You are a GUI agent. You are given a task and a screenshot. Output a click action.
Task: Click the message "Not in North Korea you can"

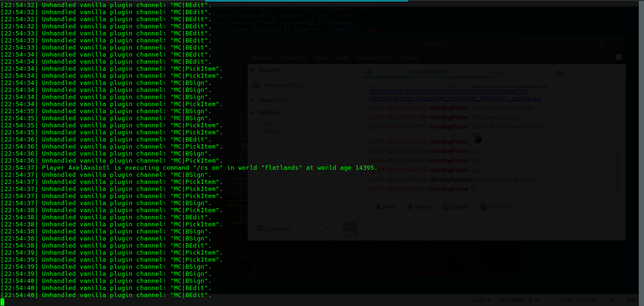(x=508, y=127)
